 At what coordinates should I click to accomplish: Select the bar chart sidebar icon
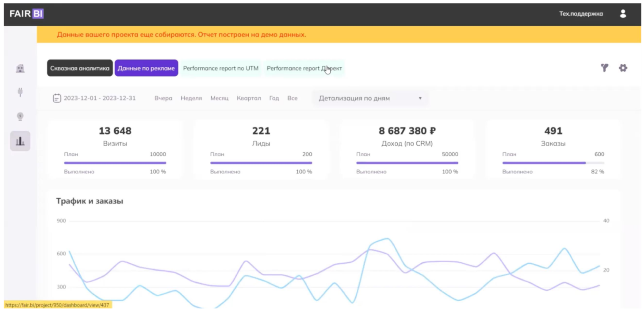click(20, 141)
